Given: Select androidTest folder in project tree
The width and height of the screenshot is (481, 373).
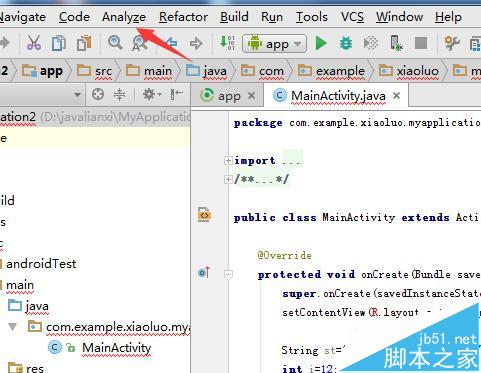Looking at the screenshot, I should (41, 264).
